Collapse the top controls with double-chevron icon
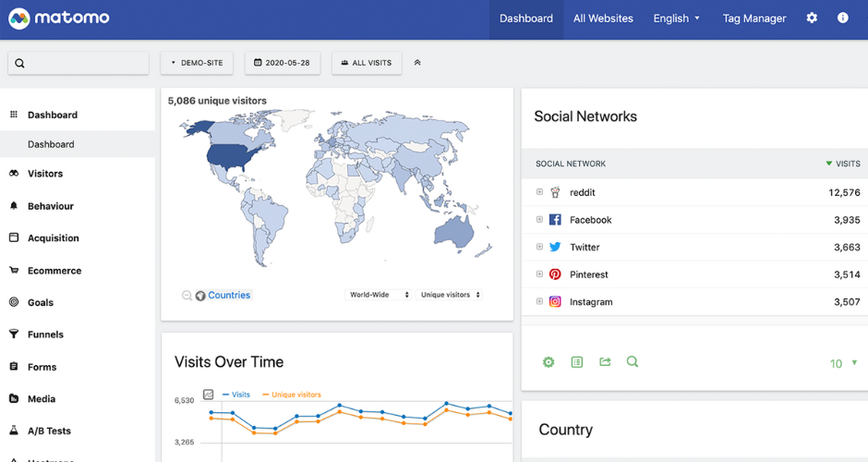 point(417,63)
